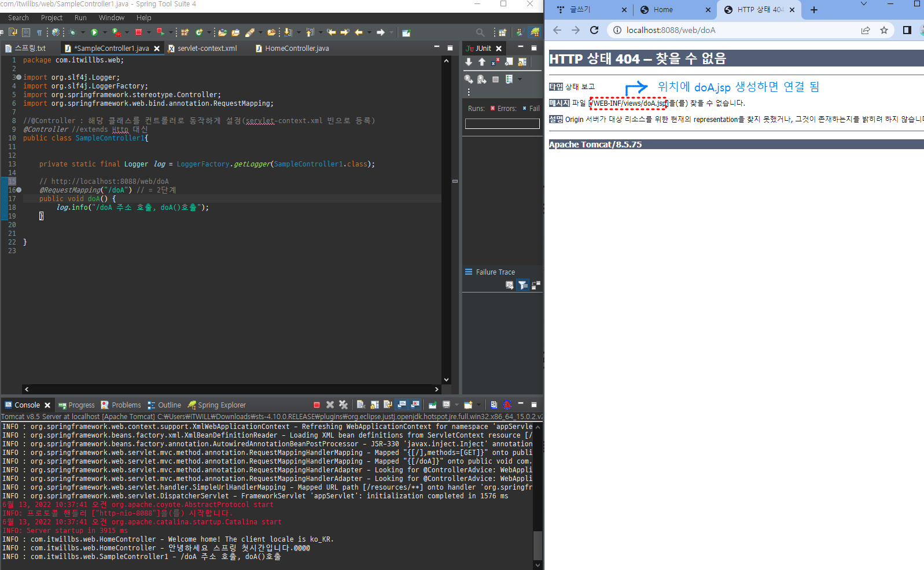
Task: Clear Console icon in console toolbar
Action: pyautogui.click(x=361, y=405)
